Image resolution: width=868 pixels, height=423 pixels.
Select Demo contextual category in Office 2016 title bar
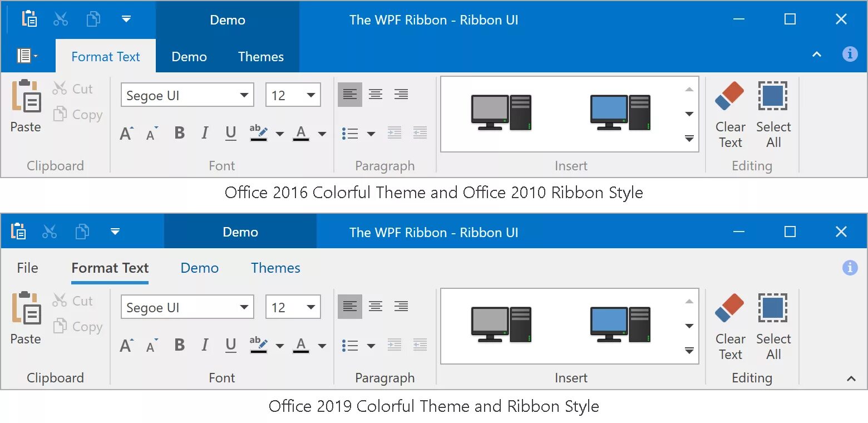coord(228,19)
